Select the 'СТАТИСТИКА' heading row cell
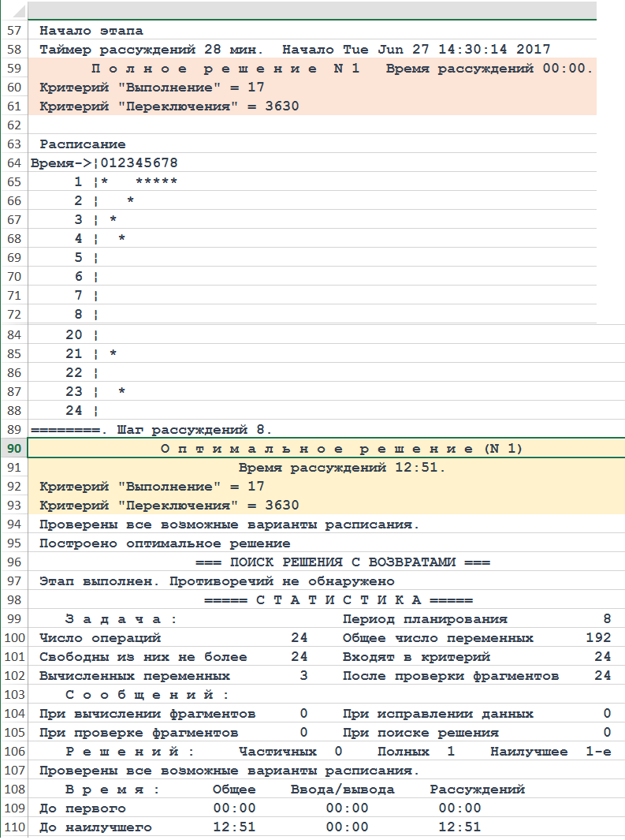The width and height of the screenshot is (625, 840). 337,600
